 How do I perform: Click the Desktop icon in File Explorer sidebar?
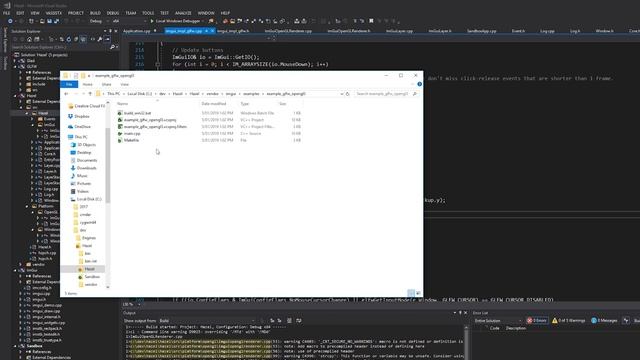[73, 152]
